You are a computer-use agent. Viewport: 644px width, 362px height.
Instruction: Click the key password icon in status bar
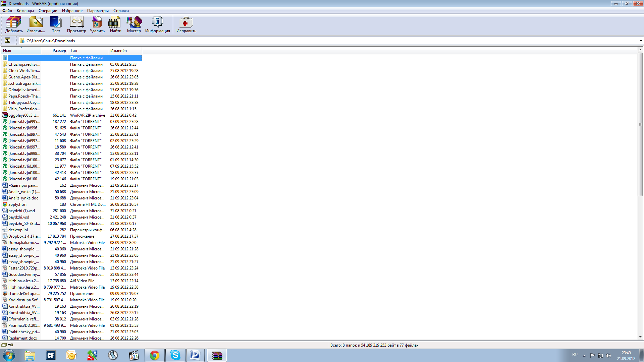10,345
